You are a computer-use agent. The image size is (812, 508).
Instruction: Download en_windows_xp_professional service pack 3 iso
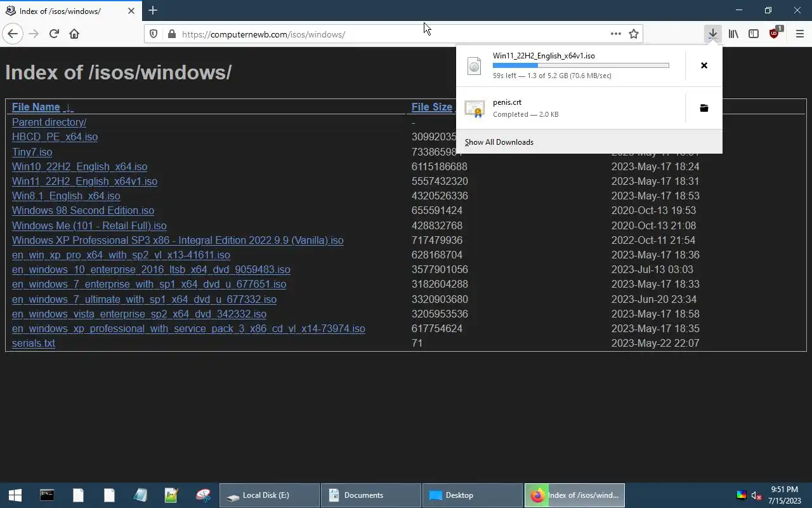click(188, 328)
